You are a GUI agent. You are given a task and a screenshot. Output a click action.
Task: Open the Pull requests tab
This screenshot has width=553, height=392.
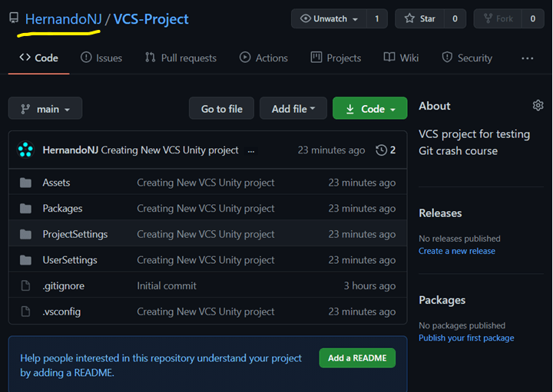181,58
